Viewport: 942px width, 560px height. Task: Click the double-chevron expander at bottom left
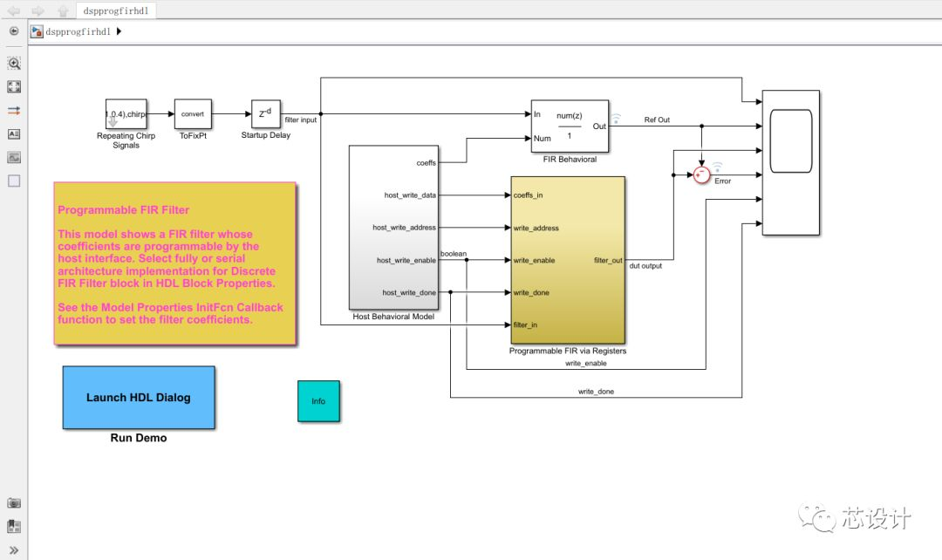tap(14, 550)
